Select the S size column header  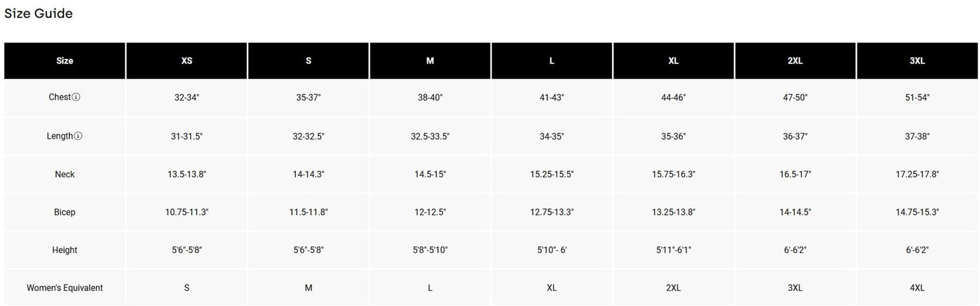pyautogui.click(x=308, y=61)
